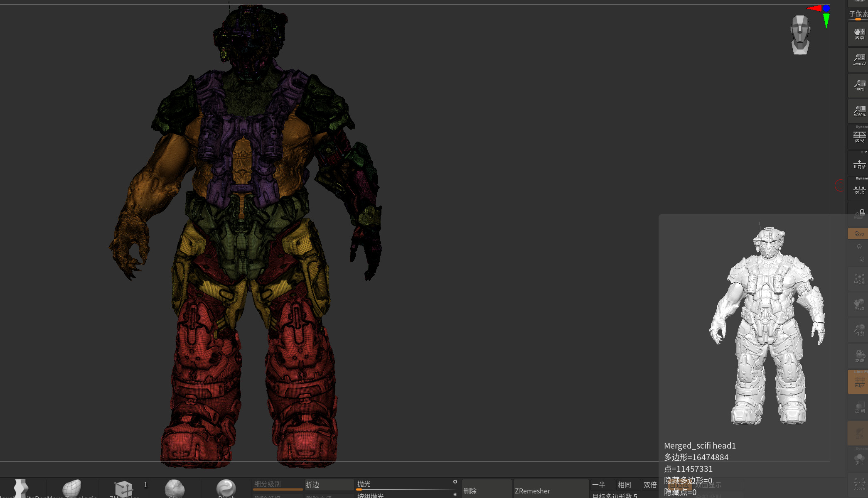Click the Merged_scifi head1 name label
868x498 pixels.
pos(700,446)
